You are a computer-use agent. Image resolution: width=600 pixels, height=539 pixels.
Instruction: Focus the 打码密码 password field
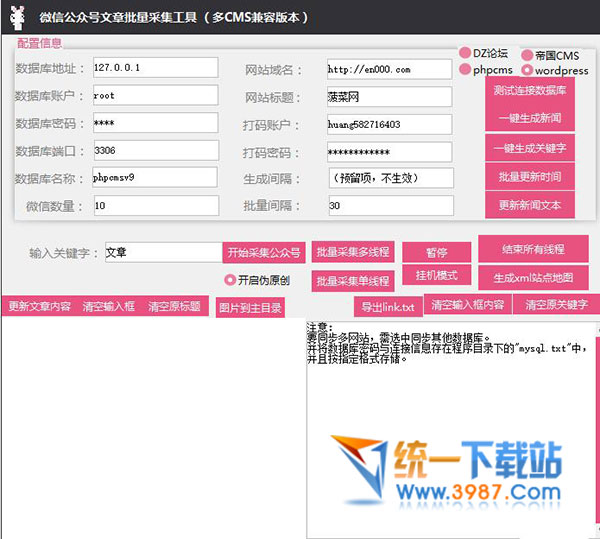(390, 152)
